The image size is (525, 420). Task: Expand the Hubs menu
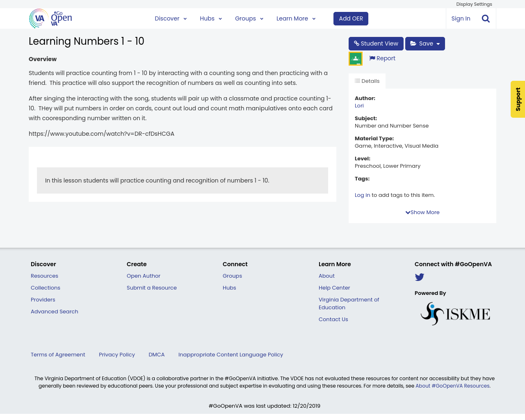(211, 18)
